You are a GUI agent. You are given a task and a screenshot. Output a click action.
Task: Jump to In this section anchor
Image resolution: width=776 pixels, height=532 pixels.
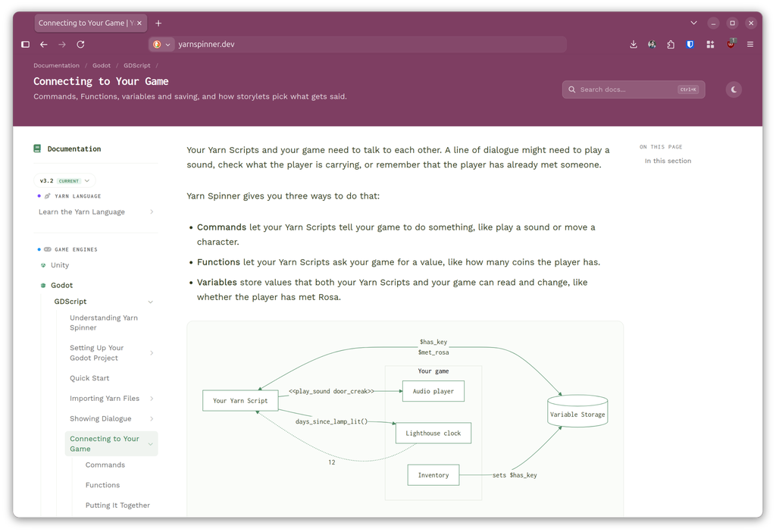[668, 161]
